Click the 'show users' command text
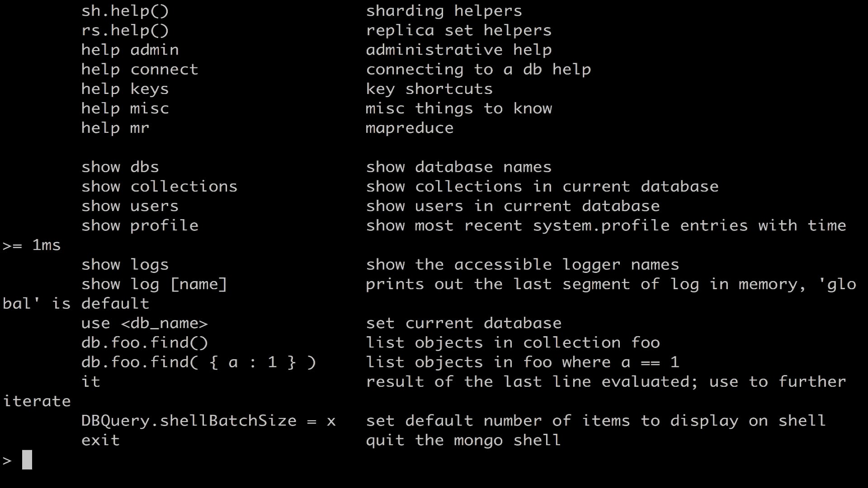Viewport: 868px width, 488px height. coord(130,206)
